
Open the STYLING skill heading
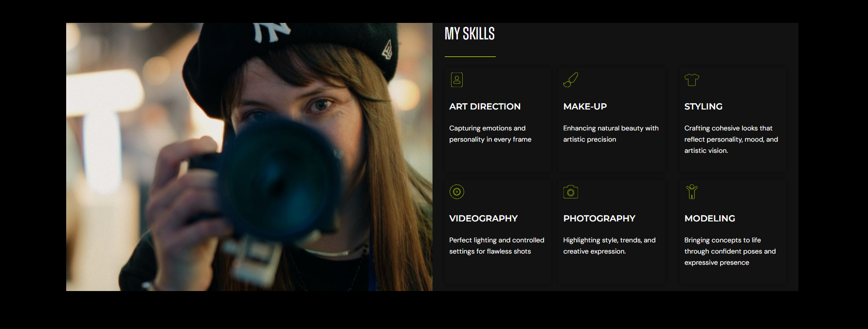tap(703, 107)
